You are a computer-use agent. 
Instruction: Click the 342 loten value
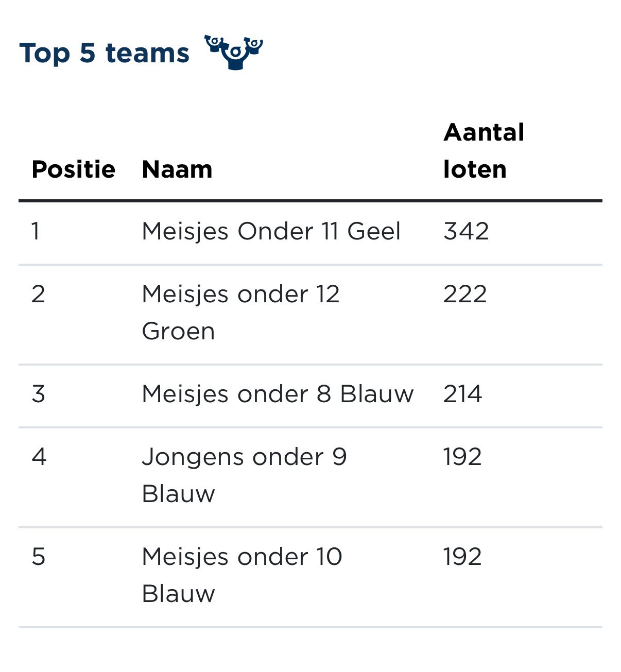coord(466,231)
